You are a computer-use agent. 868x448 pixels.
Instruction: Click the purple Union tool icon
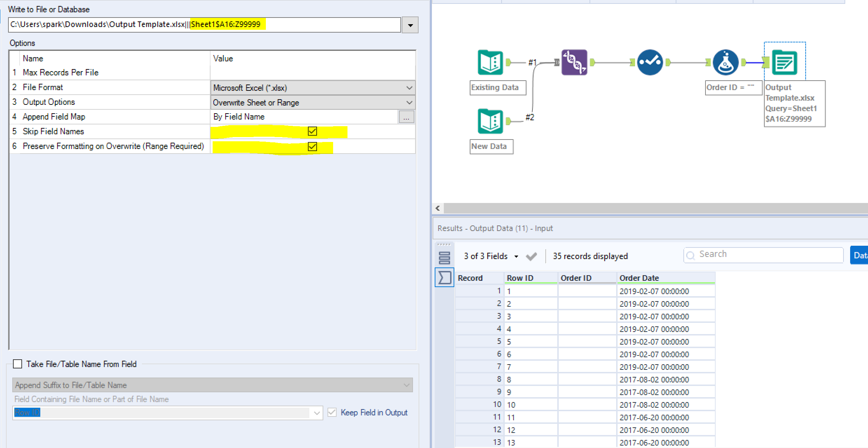pos(574,63)
